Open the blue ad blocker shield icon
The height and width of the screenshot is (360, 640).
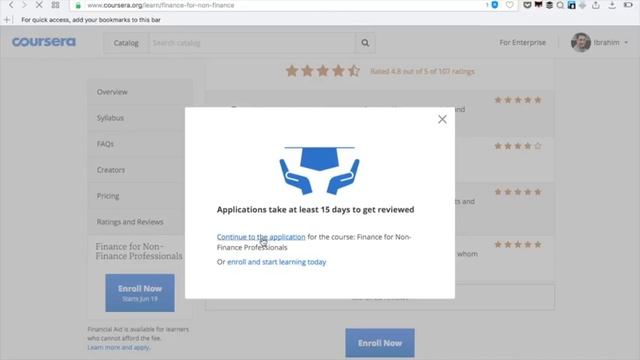(x=495, y=5)
